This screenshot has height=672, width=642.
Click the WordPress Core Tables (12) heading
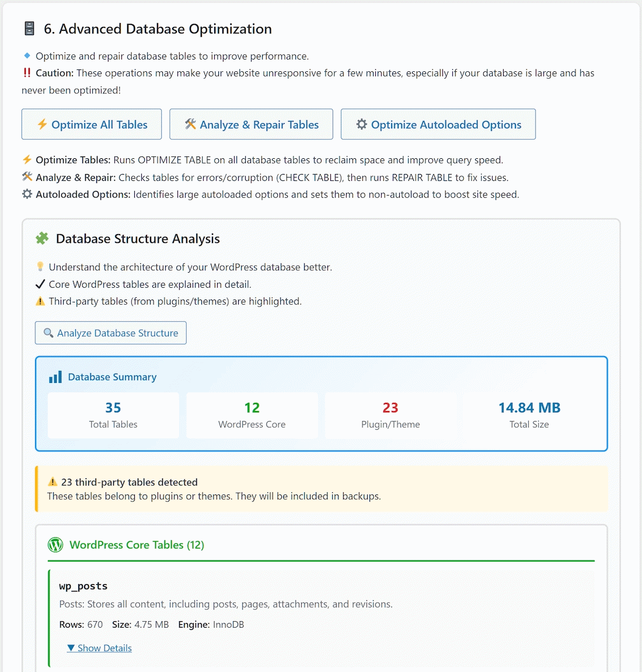137,545
